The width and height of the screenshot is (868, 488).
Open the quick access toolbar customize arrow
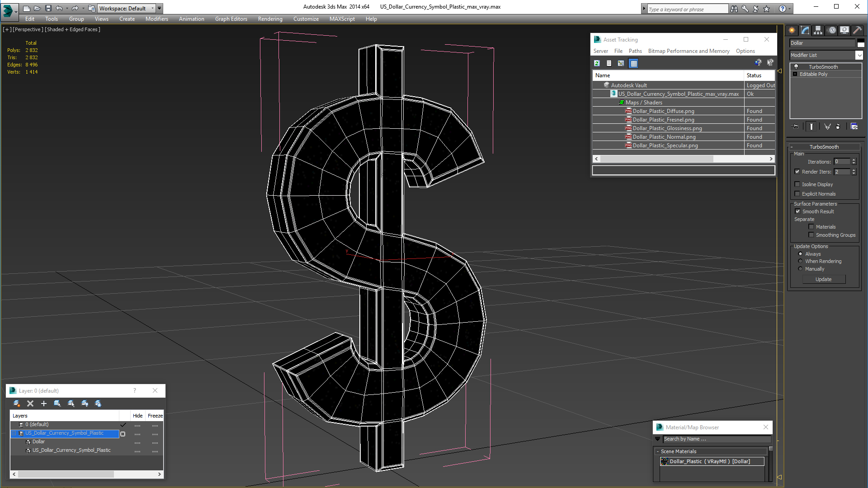159,8
